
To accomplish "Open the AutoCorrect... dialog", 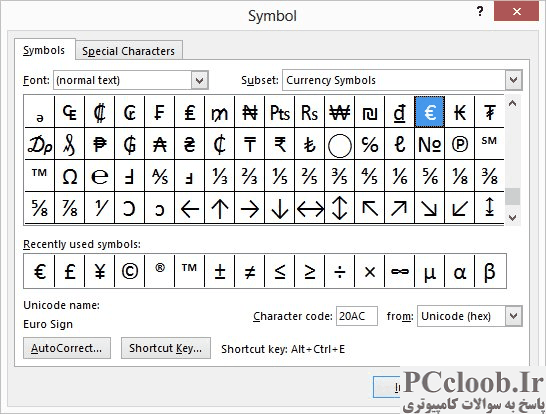I will (67, 348).
